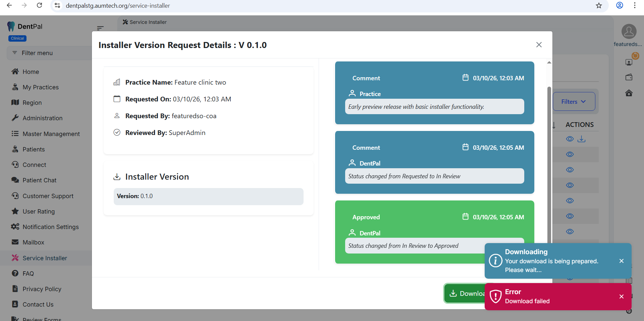Click the download icon in Actions column
The height and width of the screenshot is (321, 644).
(581, 139)
